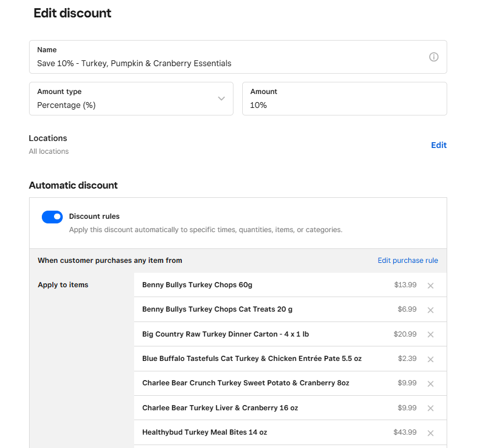
Task: Remove Charlee Bear Turkey Liver & Cranberry
Action: (x=430, y=409)
